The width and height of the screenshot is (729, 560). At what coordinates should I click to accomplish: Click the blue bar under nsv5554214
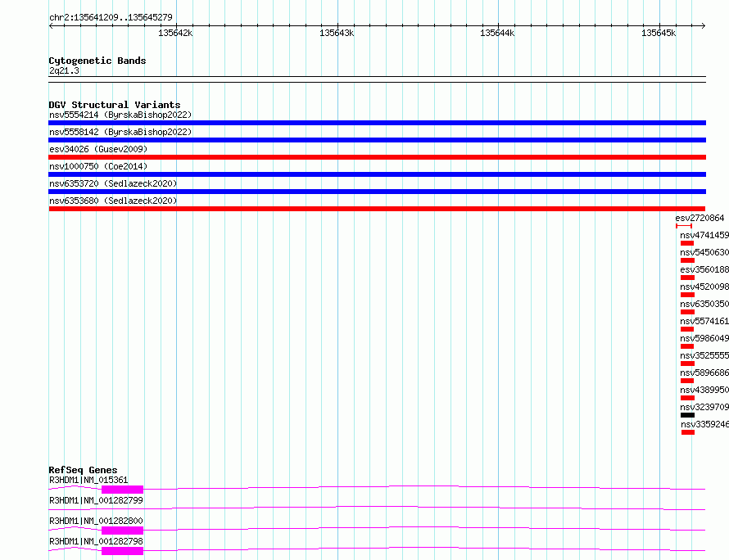(377, 123)
